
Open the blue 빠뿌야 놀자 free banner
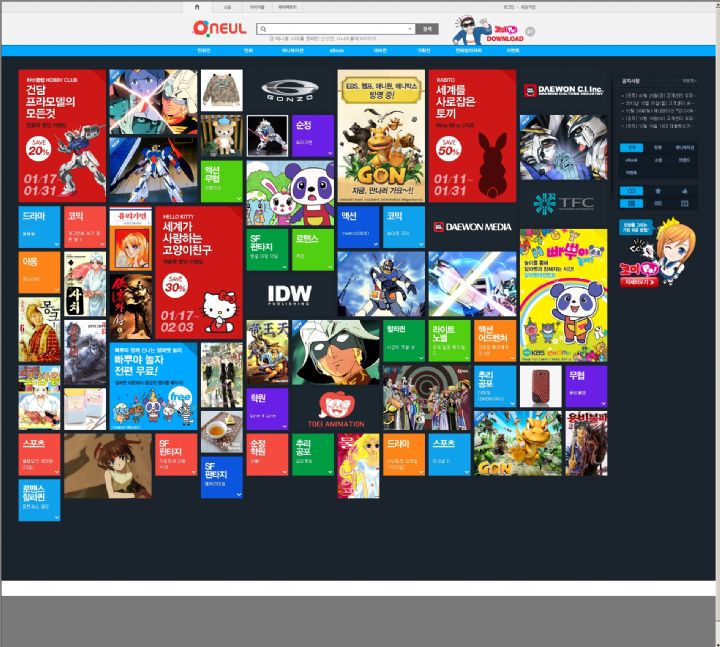click(x=153, y=386)
